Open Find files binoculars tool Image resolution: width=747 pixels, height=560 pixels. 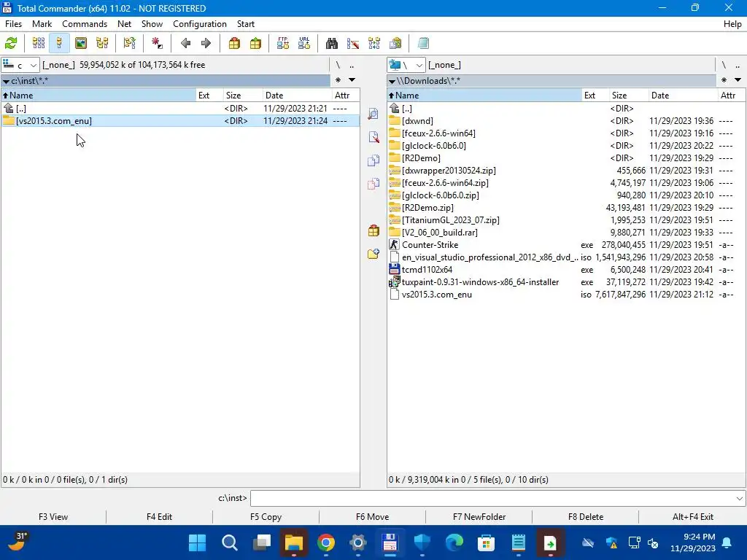click(332, 43)
